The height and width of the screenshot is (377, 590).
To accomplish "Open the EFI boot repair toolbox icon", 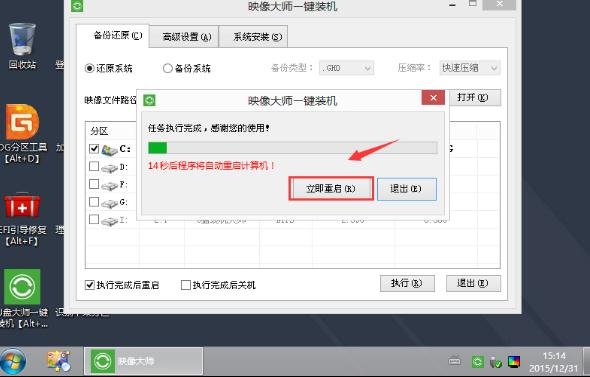I will (22, 206).
